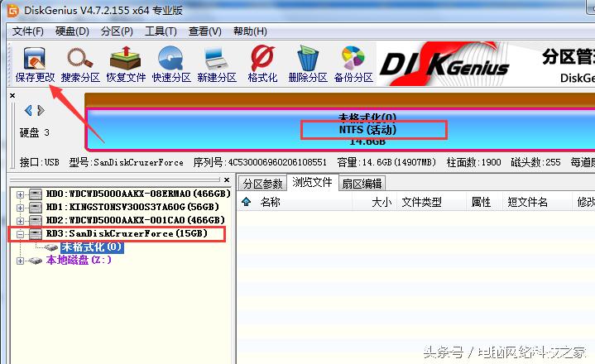This screenshot has height=364, width=595.
Task: Open the Help (帮助) menu
Action: 250,31
